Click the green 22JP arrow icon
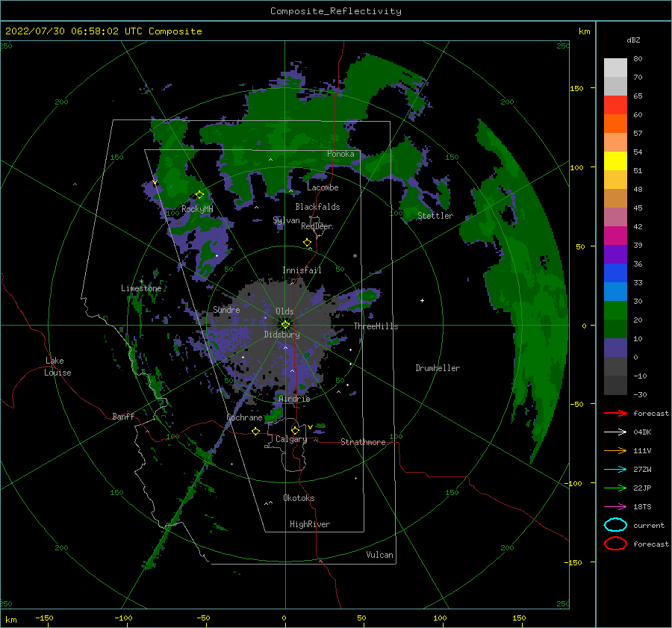 click(615, 488)
